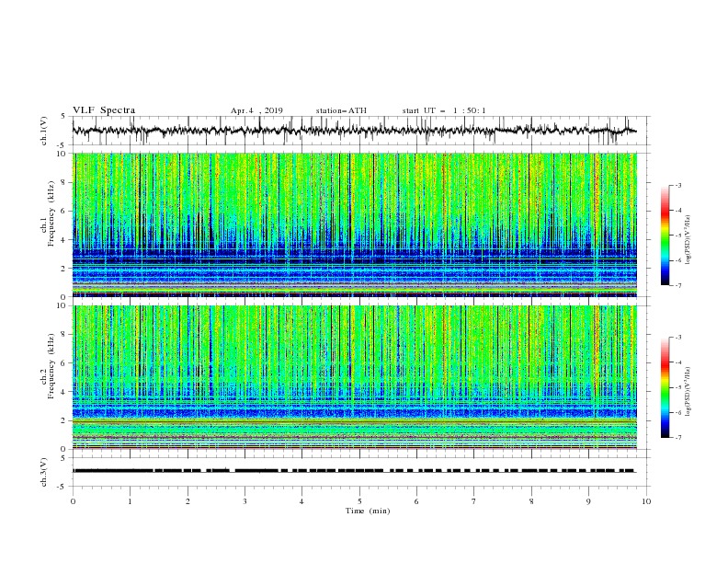Click the "6" frequency tick of ch.1 spectrogram

(x=64, y=211)
